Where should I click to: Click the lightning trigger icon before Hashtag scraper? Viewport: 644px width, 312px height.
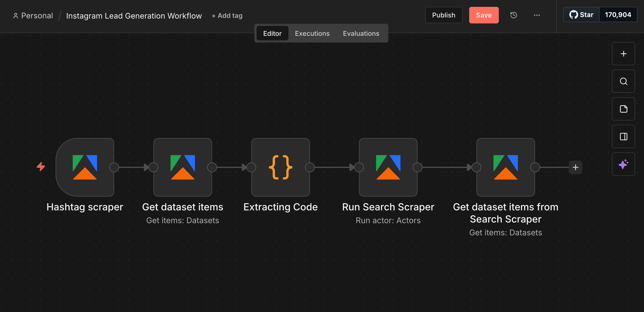point(41,167)
